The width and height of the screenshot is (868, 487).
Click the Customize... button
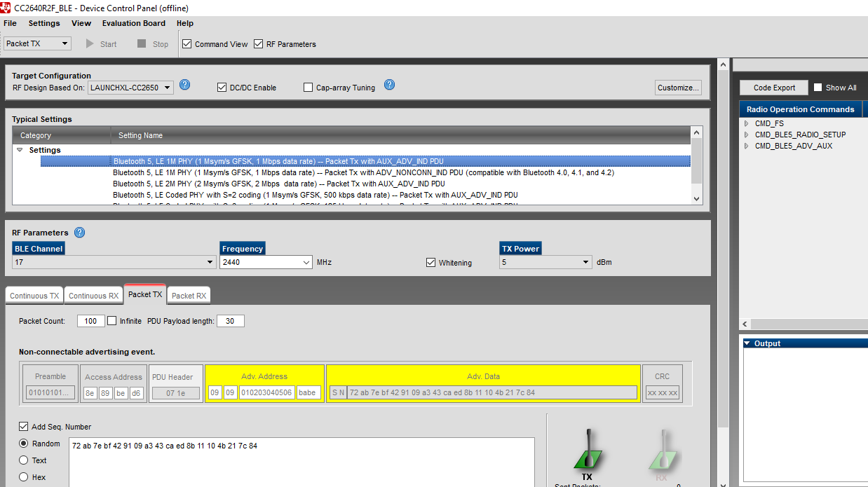[x=678, y=88]
